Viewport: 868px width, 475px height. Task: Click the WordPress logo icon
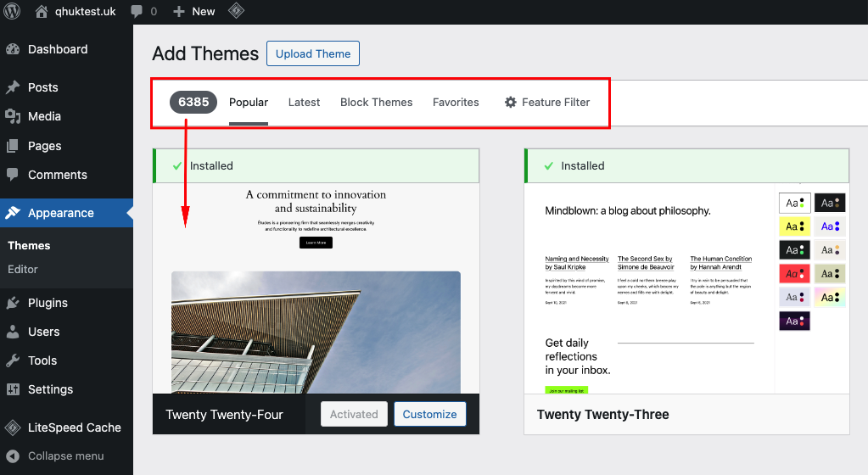(12, 11)
